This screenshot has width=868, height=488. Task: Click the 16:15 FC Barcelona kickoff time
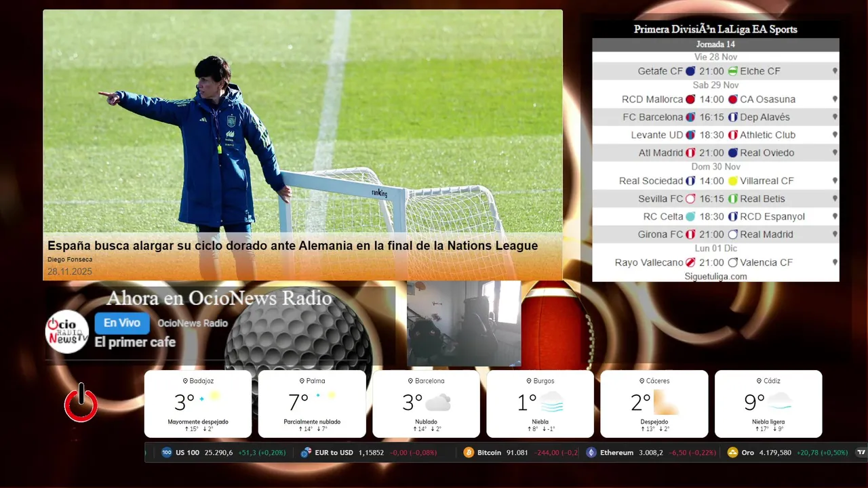point(711,117)
